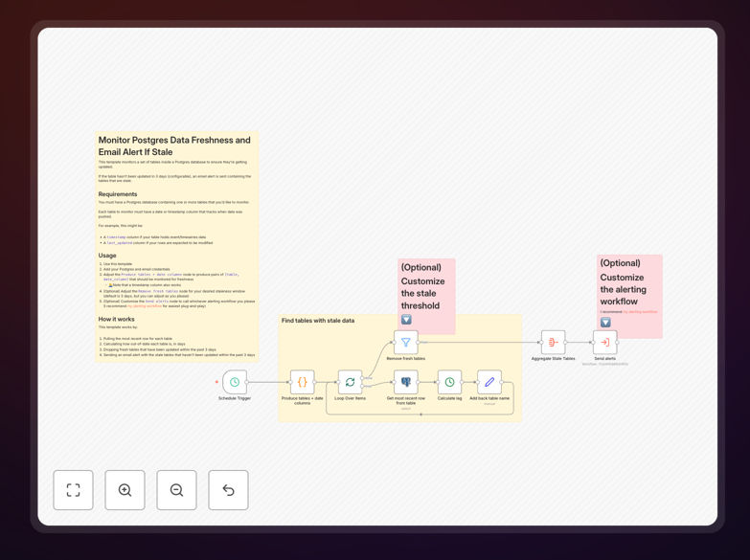Select the Loop Over Items node

tap(351, 382)
